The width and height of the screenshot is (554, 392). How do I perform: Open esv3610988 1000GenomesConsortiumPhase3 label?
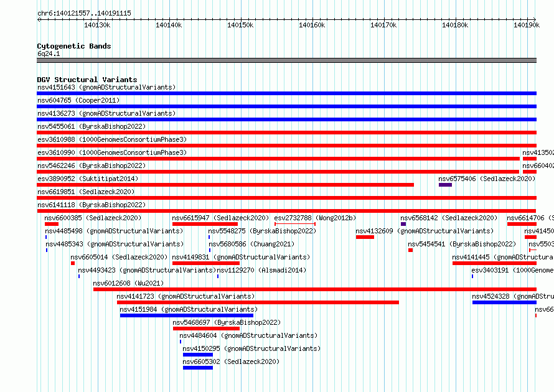point(112,139)
